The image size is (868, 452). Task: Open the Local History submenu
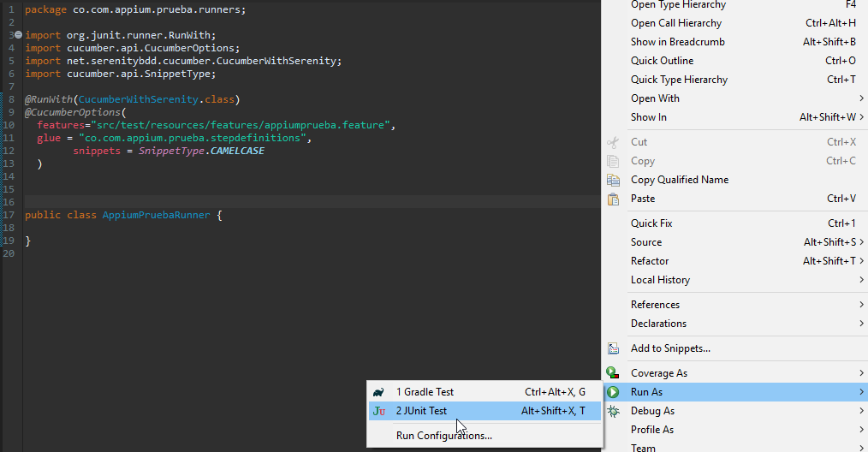[x=660, y=280]
